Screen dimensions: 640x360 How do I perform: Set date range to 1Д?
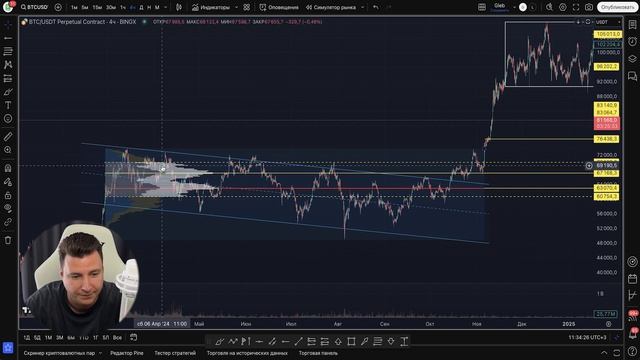pyautogui.click(x=27, y=338)
